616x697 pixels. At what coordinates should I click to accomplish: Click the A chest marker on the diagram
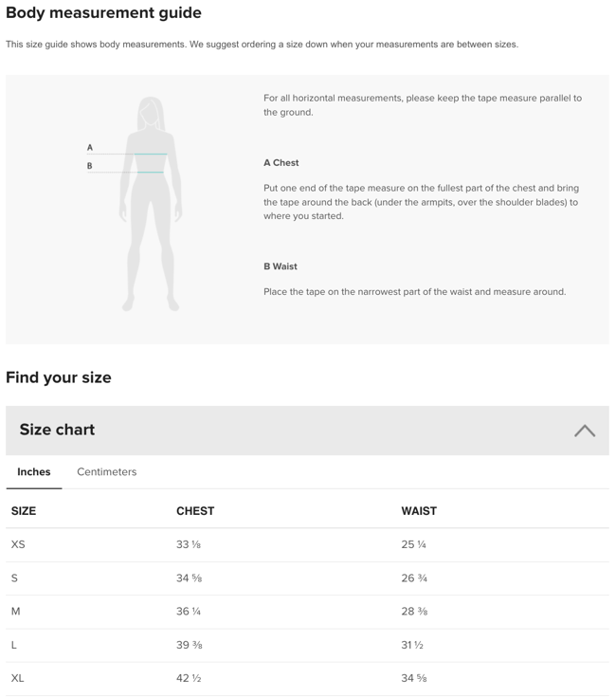tap(90, 148)
